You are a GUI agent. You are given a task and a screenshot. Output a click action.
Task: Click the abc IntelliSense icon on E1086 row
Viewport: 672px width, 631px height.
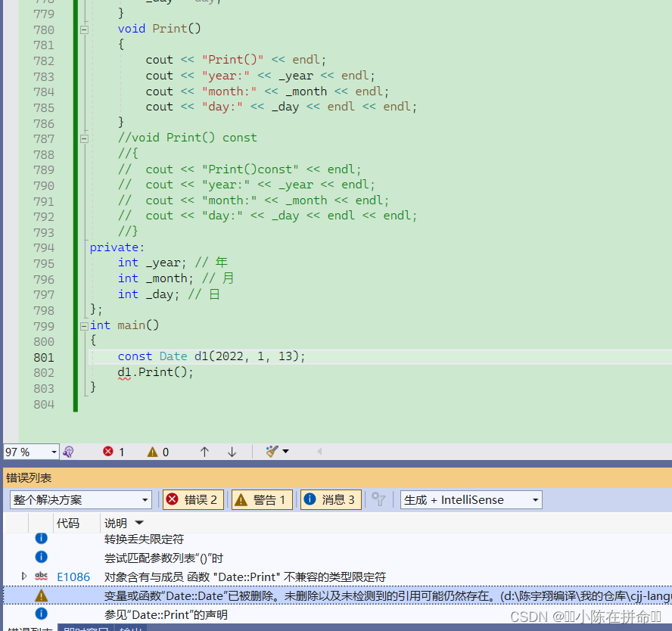(x=41, y=577)
